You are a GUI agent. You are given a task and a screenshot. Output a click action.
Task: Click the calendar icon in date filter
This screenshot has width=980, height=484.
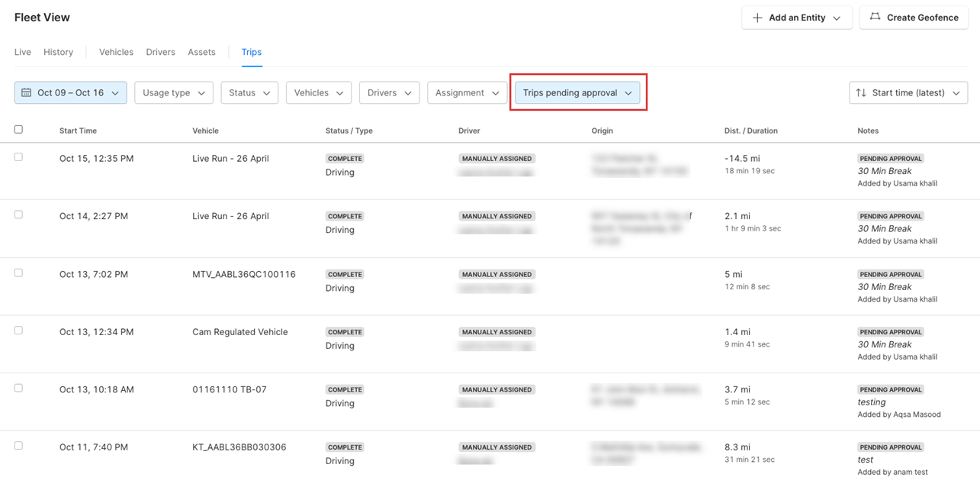point(27,93)
